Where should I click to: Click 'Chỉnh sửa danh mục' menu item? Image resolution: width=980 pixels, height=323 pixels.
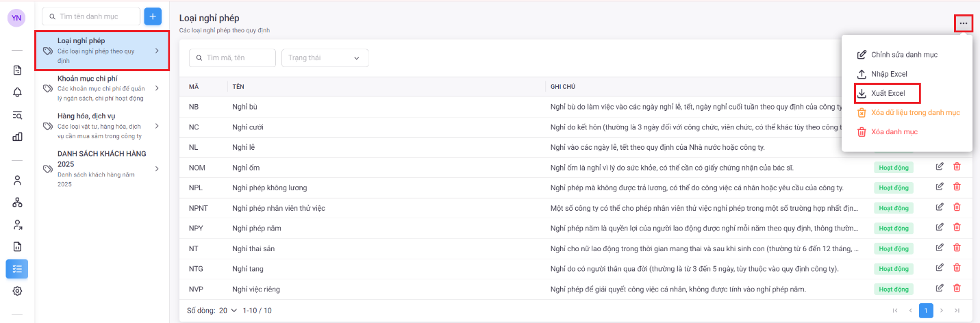point(903,55)
